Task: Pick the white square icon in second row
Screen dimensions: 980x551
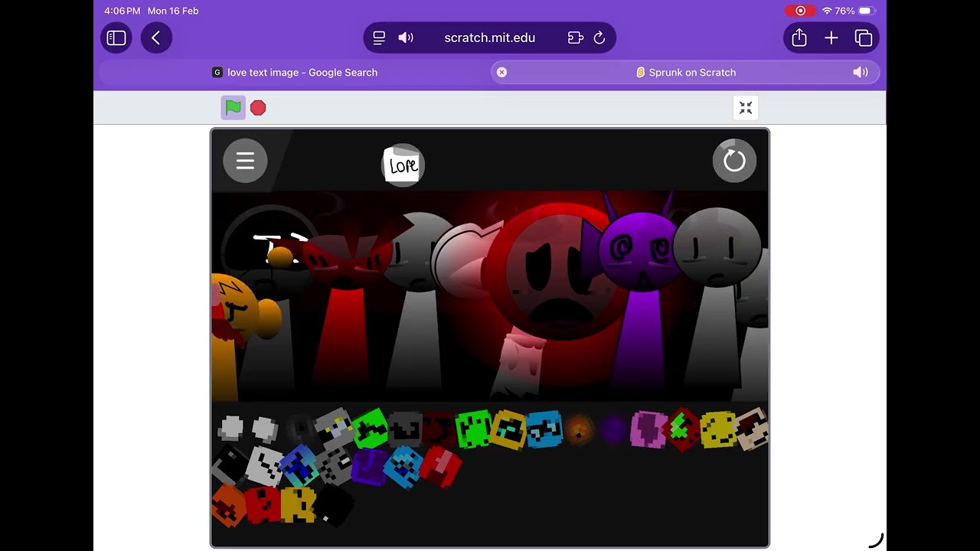Action: click(265, 465)
